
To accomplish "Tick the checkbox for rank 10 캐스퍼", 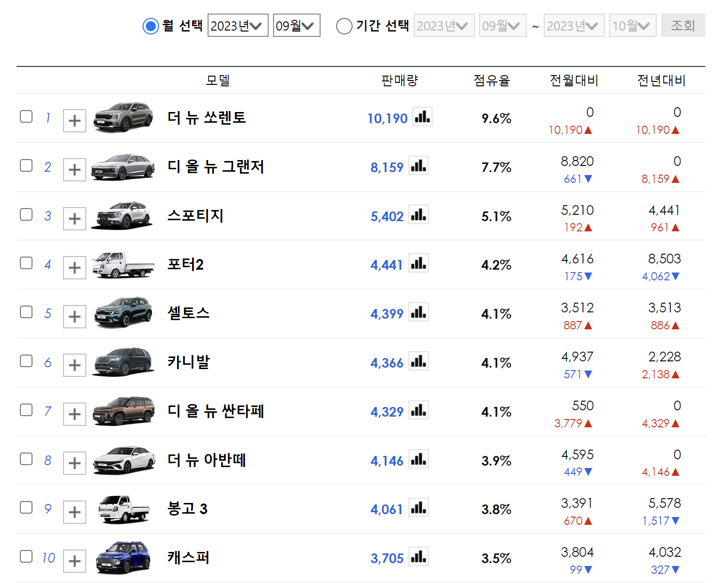I will (x=26, y=556).
